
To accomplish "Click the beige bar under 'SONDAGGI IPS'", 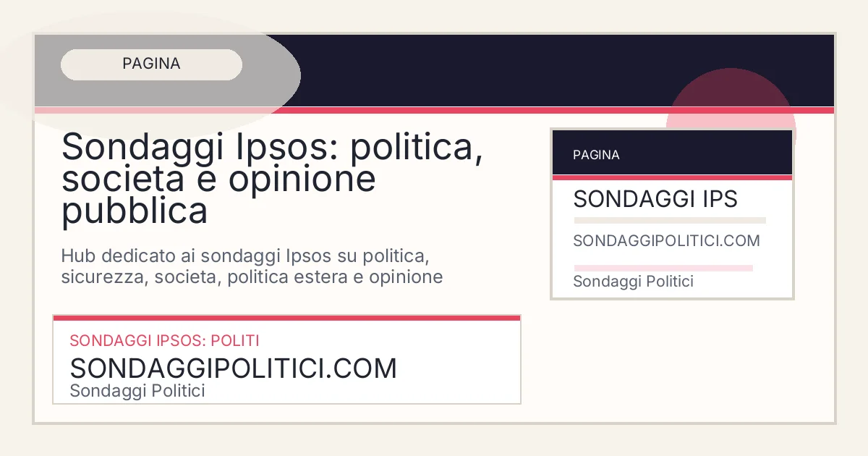I will coord(669,220).
